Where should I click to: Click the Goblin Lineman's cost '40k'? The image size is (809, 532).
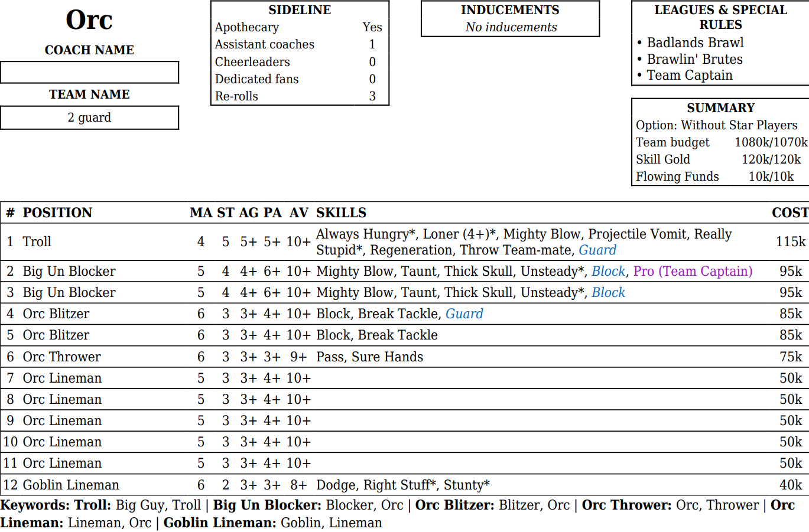point(791,485)
